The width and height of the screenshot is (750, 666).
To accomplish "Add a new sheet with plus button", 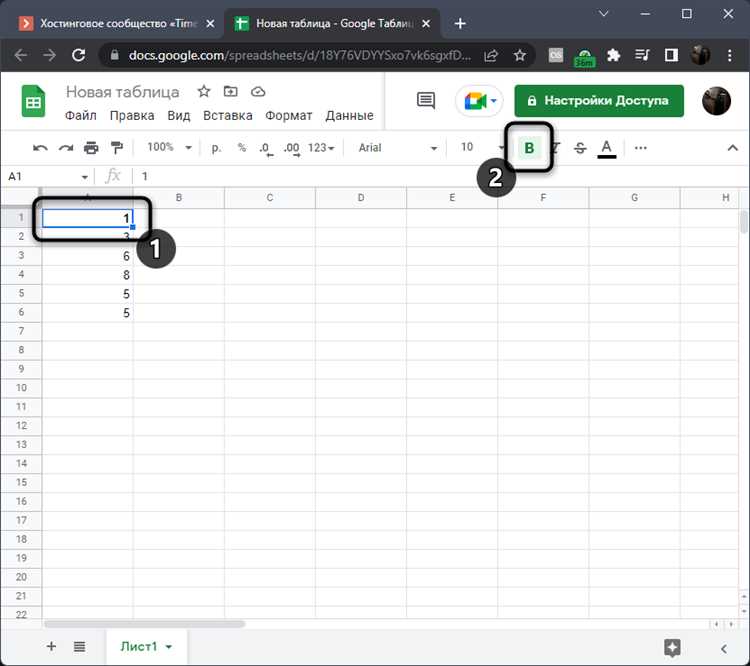I will [x=51, y=646].
